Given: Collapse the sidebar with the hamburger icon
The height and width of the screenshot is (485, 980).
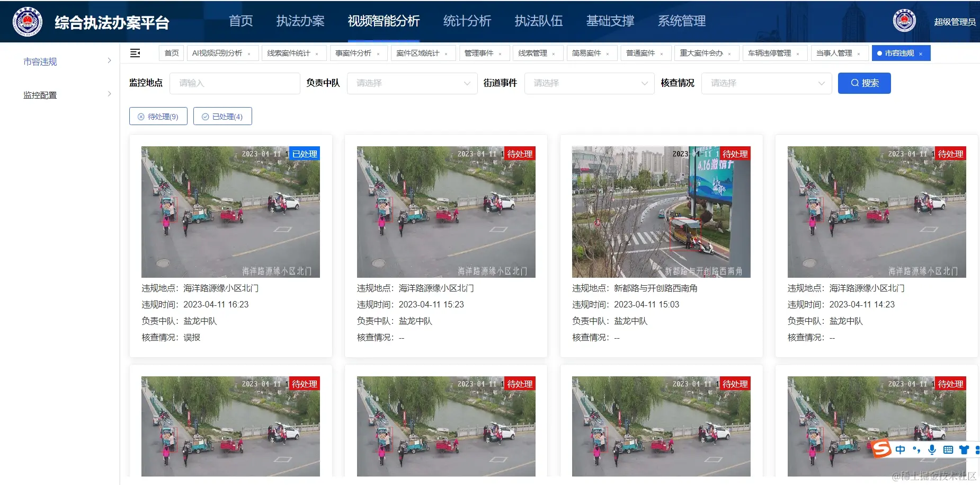Looking at the screenshot, I should coord(135,53).
